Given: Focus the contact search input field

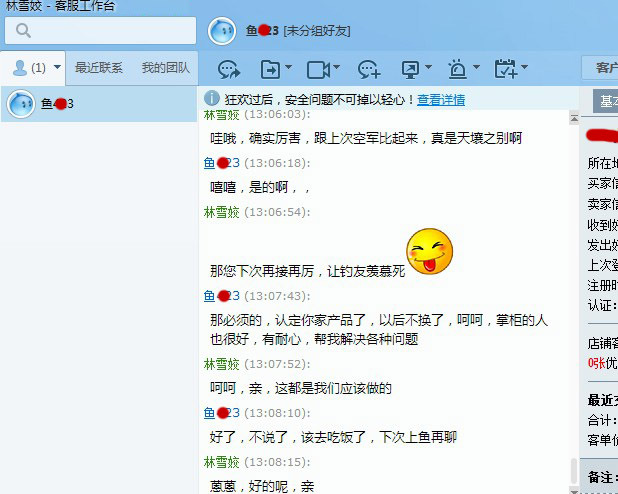Looking at the screenshot, I should (x=101, y=30).
